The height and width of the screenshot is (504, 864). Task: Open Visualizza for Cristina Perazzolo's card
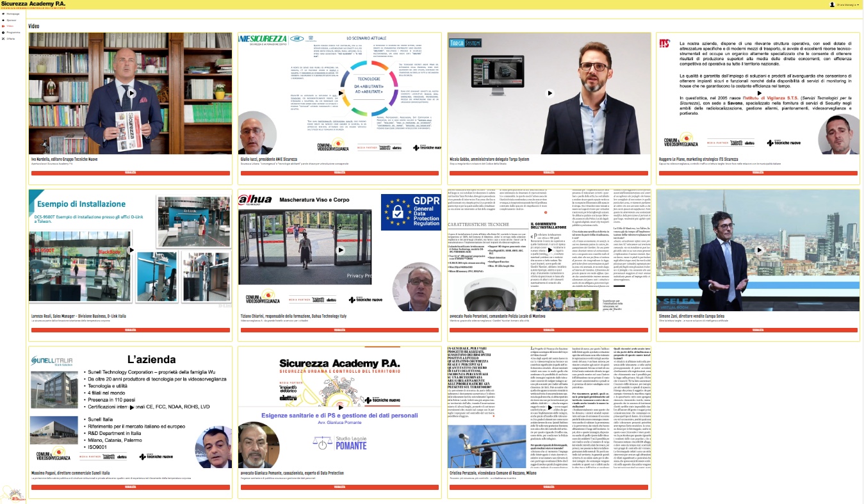click(549, 487)
